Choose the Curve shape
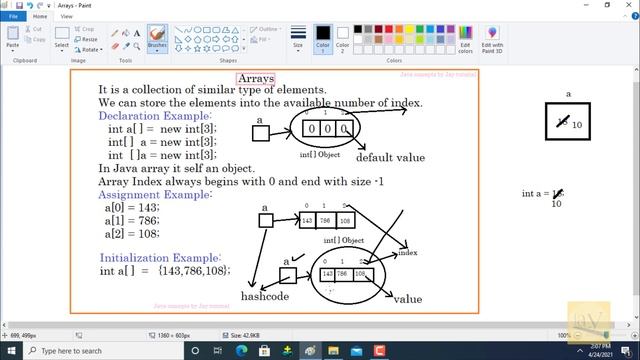 pos(188,30)
